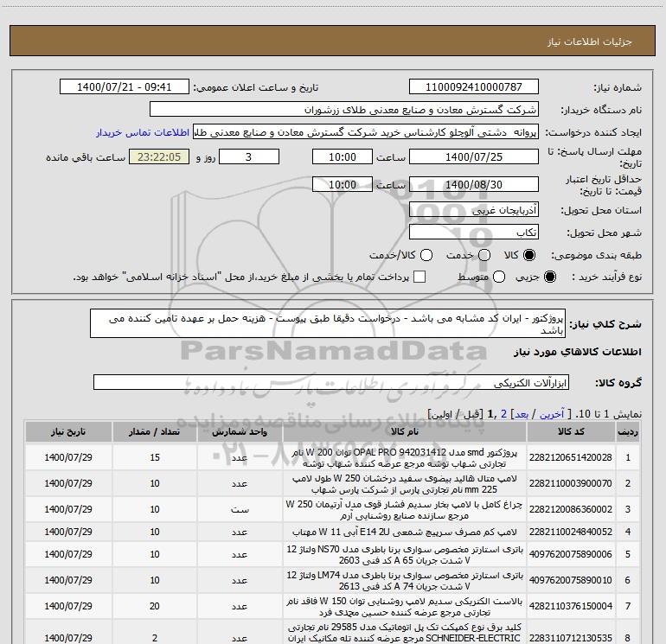Click the تعداد / مقدار column header
Viewport: 666px width, 644px height.
(x=155, y=431)
